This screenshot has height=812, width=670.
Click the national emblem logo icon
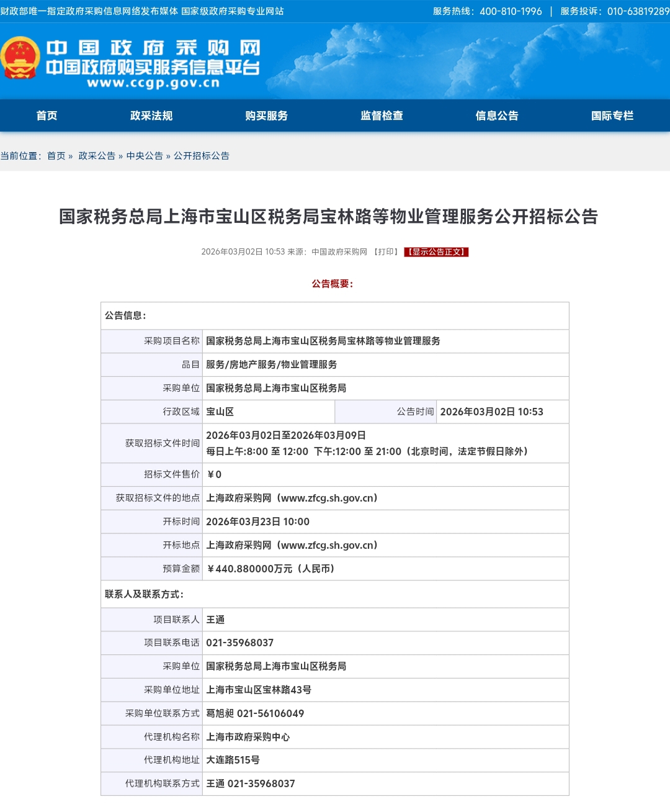20,58
